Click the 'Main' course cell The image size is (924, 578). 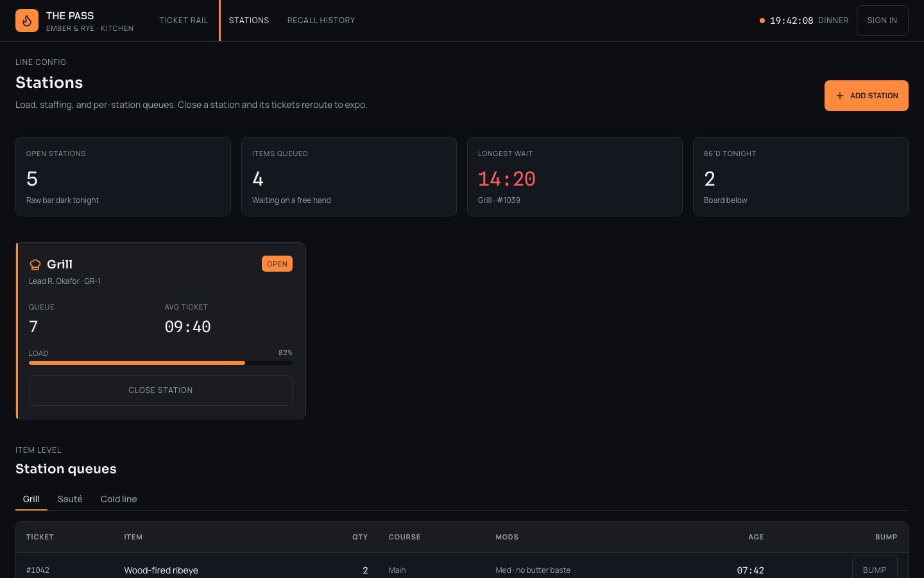pyautogui.click(x=397, y=570)
